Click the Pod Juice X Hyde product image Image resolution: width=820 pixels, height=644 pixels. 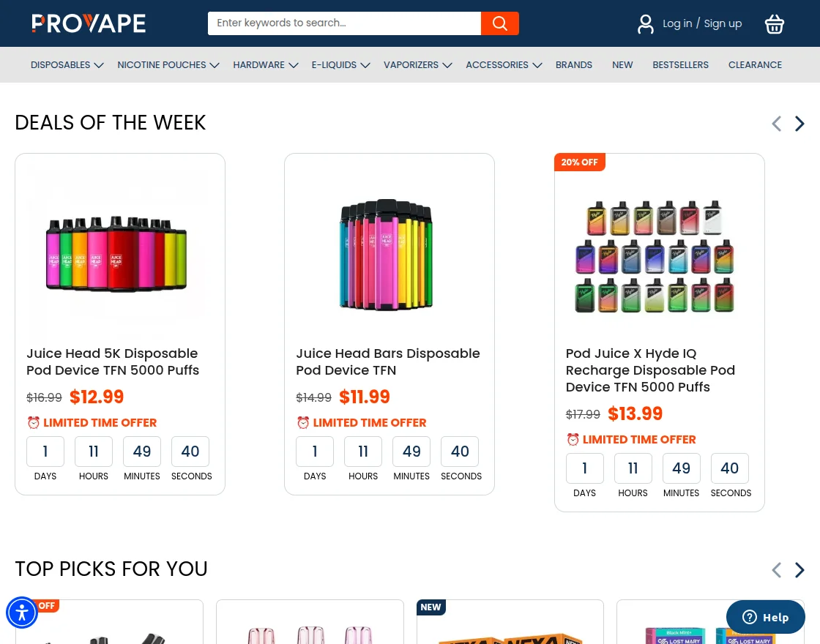(654, 255)
